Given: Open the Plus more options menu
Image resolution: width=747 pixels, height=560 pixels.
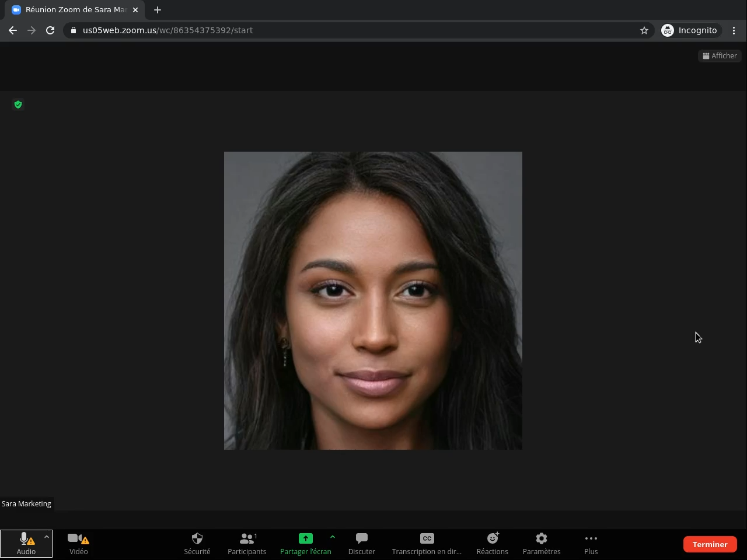Looking at the screenshot, I should pyautogui.click(x=591, y=544).
